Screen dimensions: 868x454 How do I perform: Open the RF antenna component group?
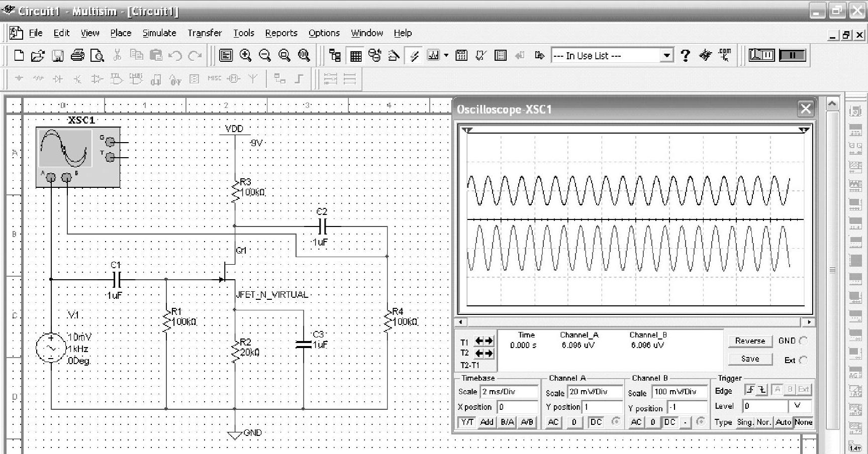[x=253, y=79]
